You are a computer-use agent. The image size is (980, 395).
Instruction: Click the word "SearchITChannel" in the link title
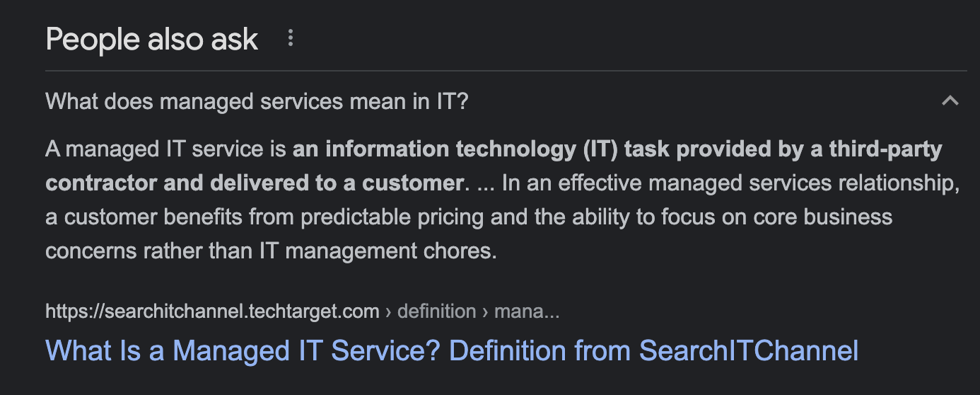pyautogui.click(x=749, y=350)
